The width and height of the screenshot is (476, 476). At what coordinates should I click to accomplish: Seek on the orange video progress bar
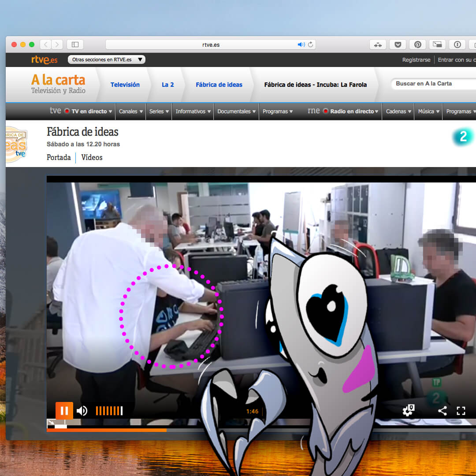tap(107, 430)
